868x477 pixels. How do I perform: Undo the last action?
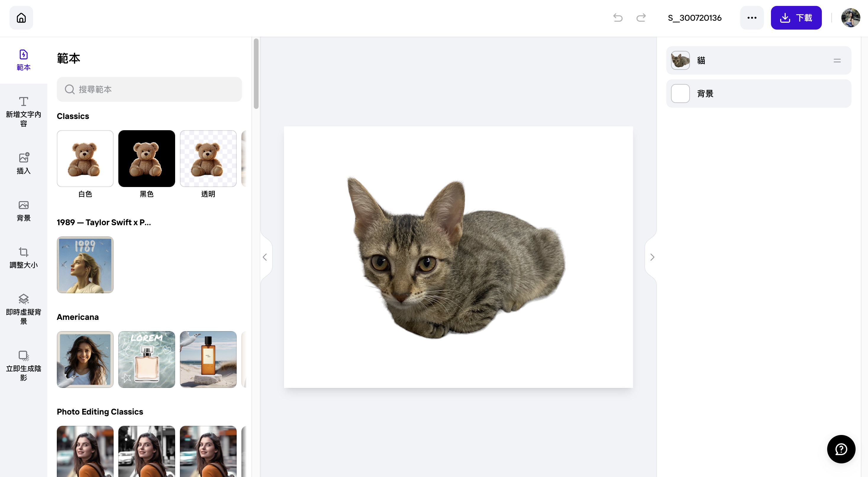(x=618, y=17)
